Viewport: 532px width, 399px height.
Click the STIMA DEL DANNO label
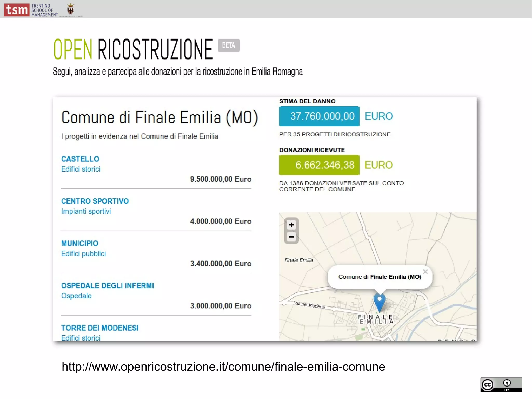pyautogui.click(x=307, y=101)
